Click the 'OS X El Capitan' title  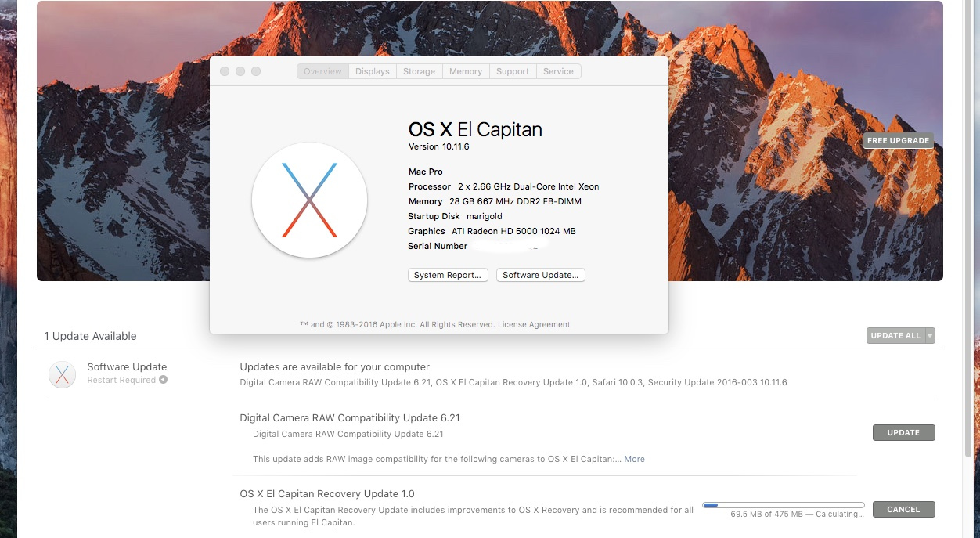[x=475, y=129]
